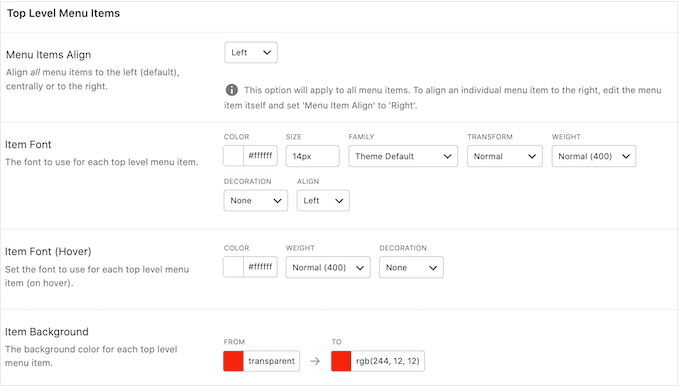The height and width of the screenshot is (387, 680).
Task: Edit the Item Font color hex field
Action: point(260,156)
